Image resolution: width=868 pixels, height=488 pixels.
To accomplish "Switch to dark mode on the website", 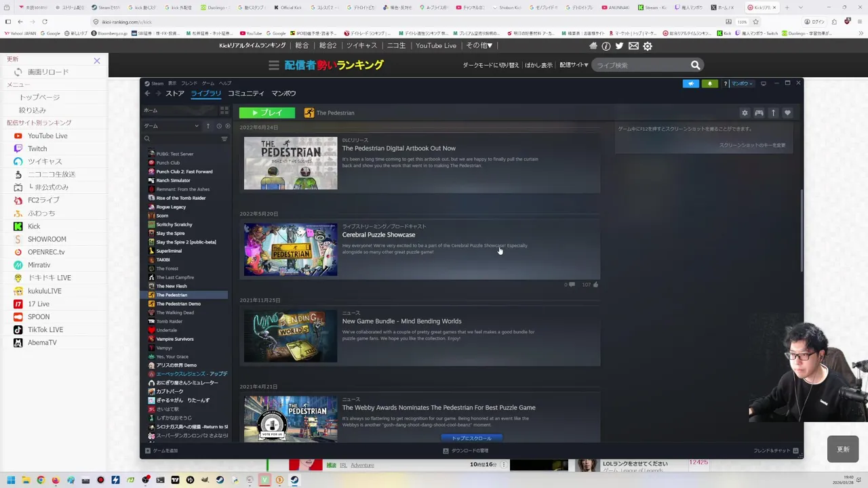I will tap(491, 65).
